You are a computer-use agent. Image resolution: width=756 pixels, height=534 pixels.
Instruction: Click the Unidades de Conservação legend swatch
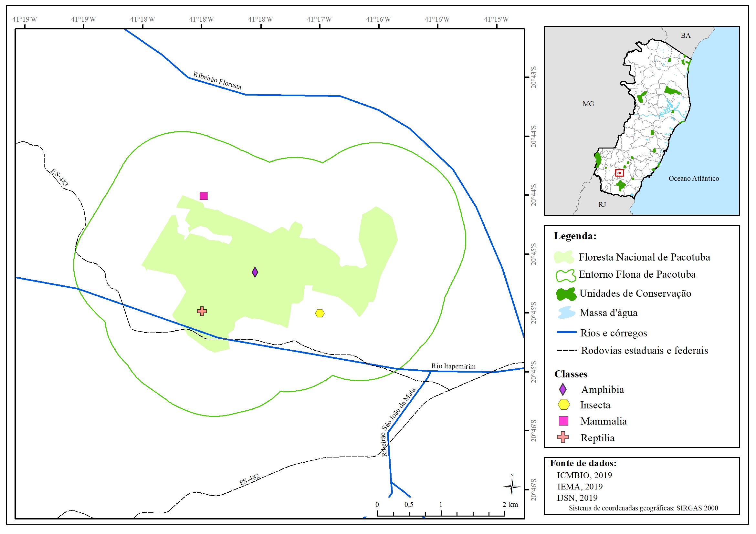566,294
